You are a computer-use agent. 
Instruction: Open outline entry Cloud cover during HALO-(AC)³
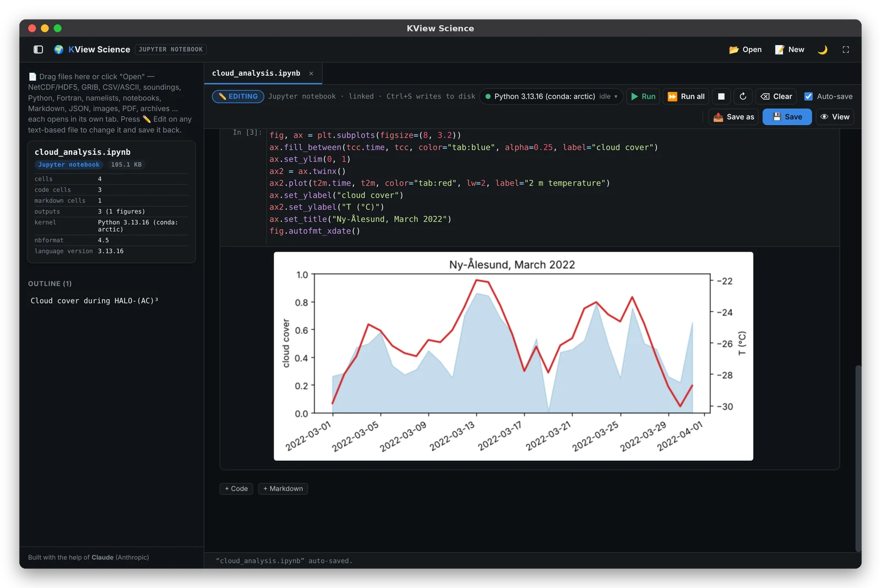[x=95, y=301]
